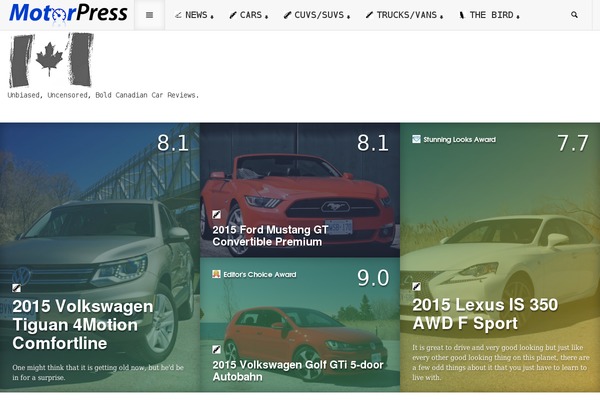Viewport: 600px width, 400px height.
Task: Open the TRUCKS/VANS menu
Action: click(x=404, y=15)
